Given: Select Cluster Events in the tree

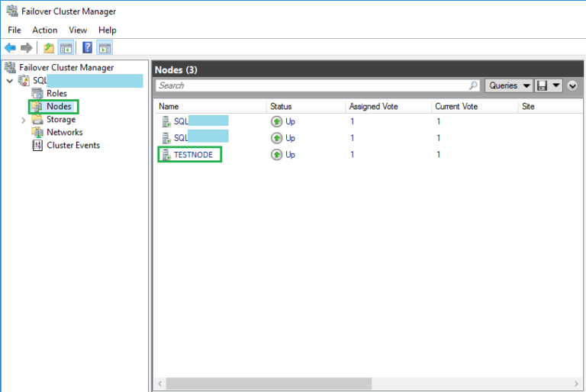Looking at the screenshot, I should pyautogui.click(x=73, y=146).
